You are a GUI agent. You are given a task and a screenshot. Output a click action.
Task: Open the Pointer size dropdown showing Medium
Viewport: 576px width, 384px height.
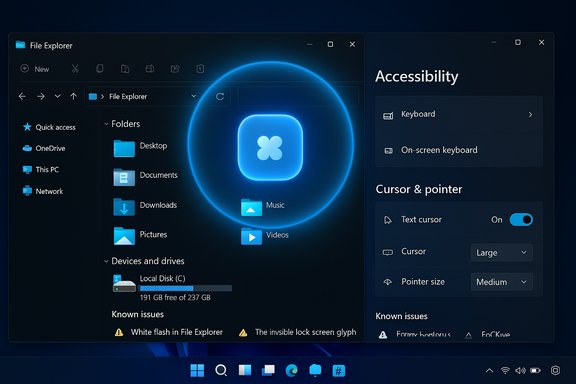tap(501, 282)
